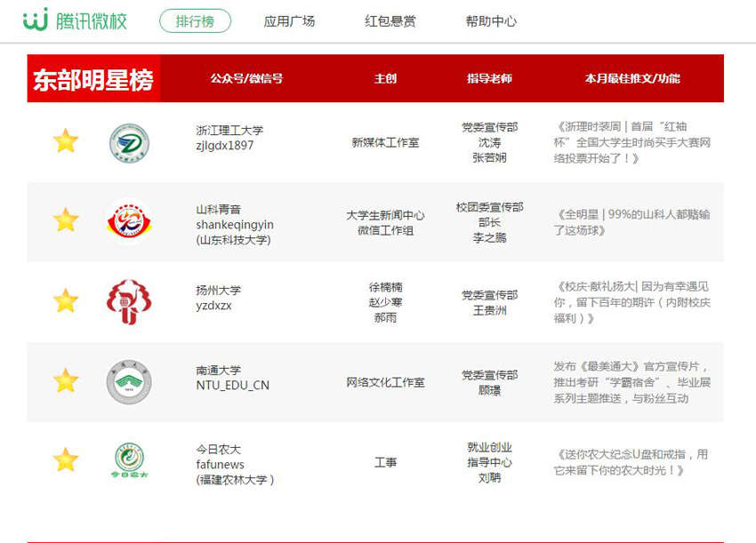Open the 最美通大 feature description
The image size is (756, 543).
click(632, 382)
